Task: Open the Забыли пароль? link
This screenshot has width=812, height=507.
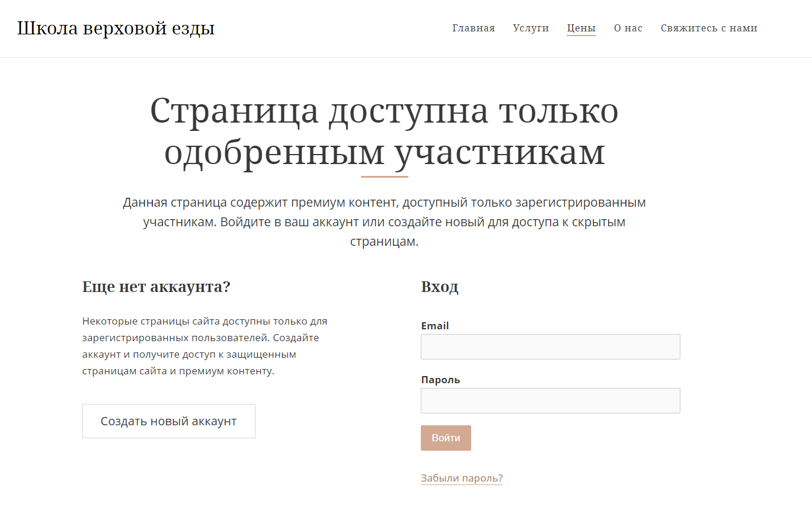Action: click(x=462, y=478)
